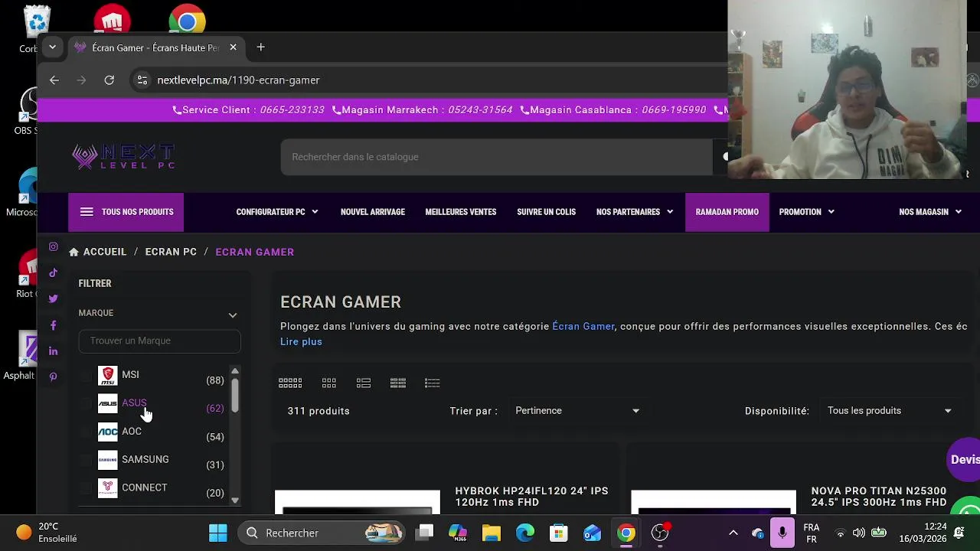Open the TikTok social icon

pyautogui.click(x=53, y=273)
